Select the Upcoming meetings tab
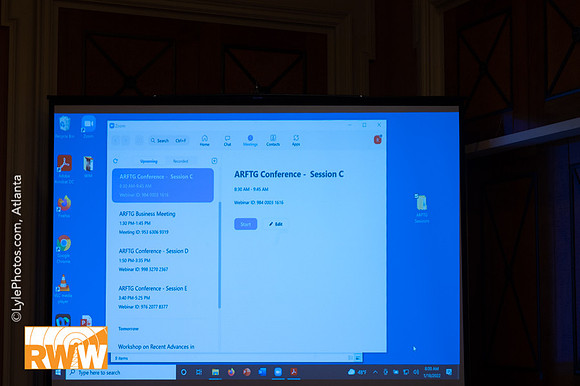This screenshot has width=580, height=386. point(149,161)
